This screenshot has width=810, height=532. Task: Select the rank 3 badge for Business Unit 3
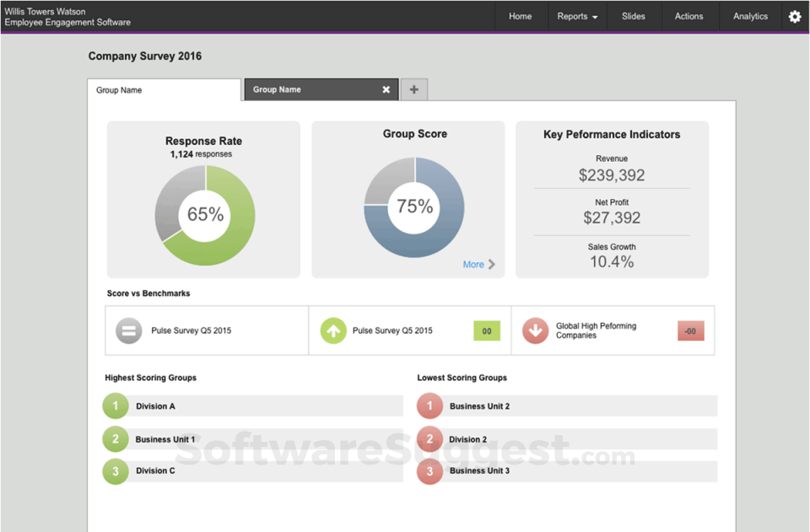click(x=429, y=471)
